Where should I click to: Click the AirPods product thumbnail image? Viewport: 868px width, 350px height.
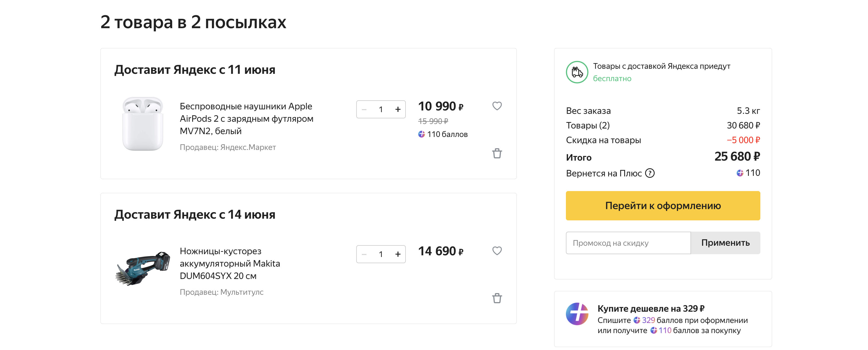point(143,124)
